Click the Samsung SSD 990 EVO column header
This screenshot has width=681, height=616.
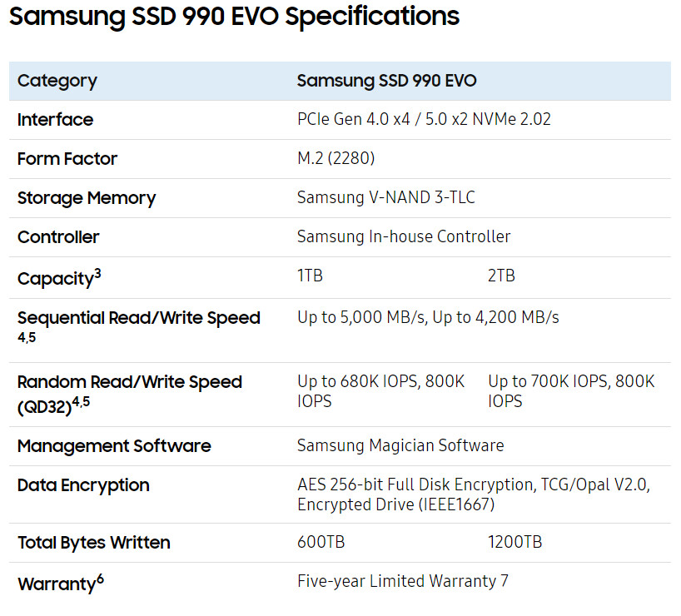click(386, 81)
